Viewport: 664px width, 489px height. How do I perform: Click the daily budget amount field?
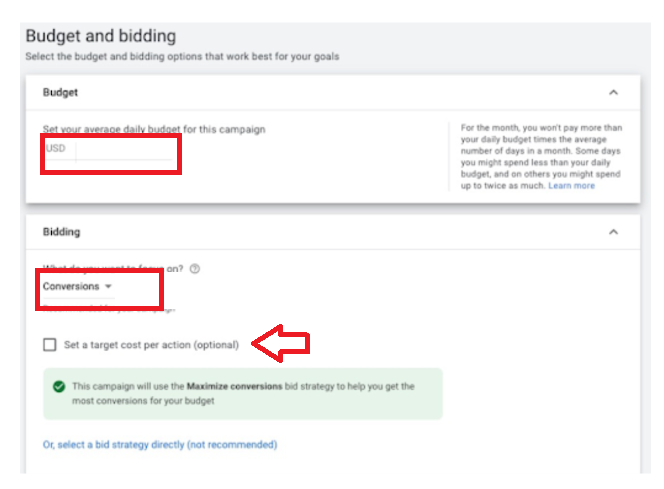tap(124, 149)
